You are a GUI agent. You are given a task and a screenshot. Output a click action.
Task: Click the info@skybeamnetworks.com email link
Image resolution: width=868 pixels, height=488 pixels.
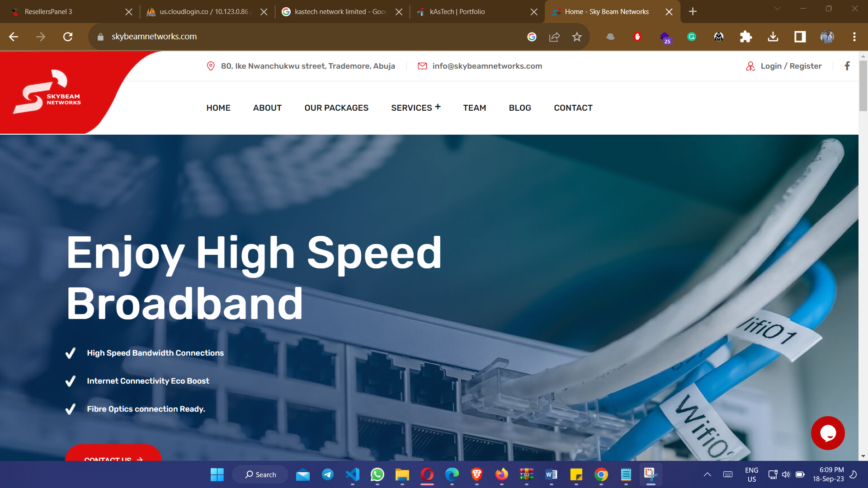point(487,66)
